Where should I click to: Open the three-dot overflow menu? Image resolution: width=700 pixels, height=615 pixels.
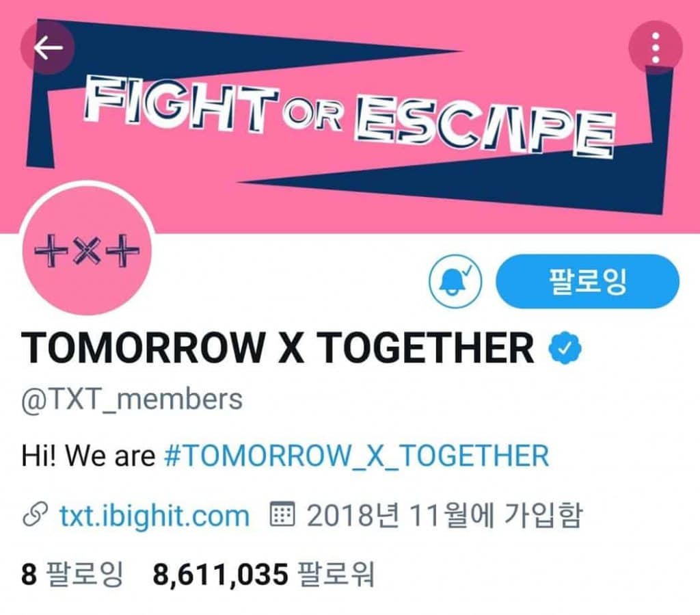(656, 48)
